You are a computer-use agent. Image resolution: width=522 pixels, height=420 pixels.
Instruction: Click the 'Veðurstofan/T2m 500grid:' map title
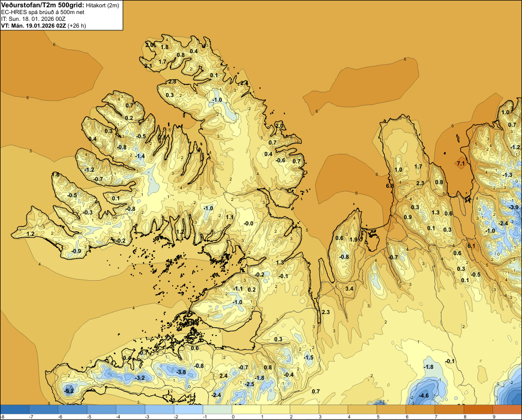(43, 5)
